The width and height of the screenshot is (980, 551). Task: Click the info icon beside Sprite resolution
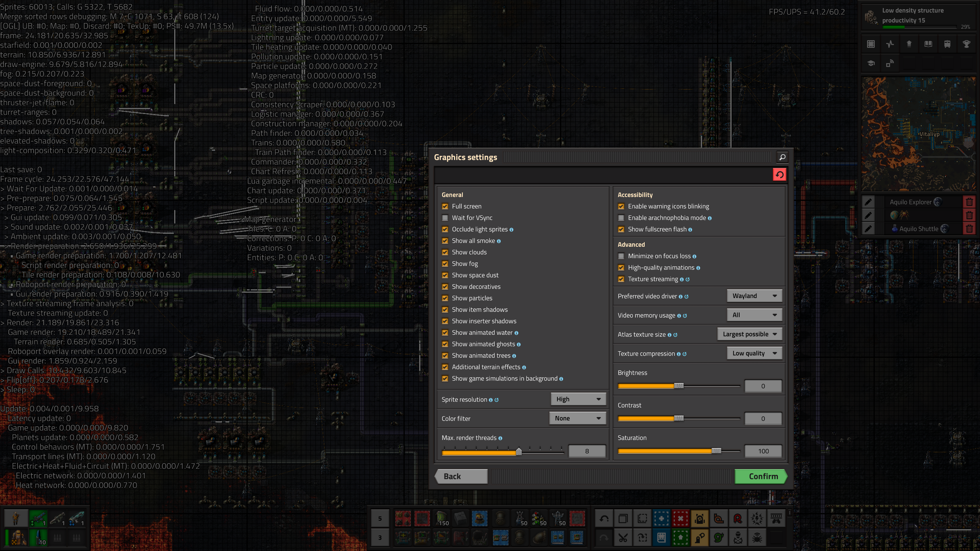click(x=491, y=400)
